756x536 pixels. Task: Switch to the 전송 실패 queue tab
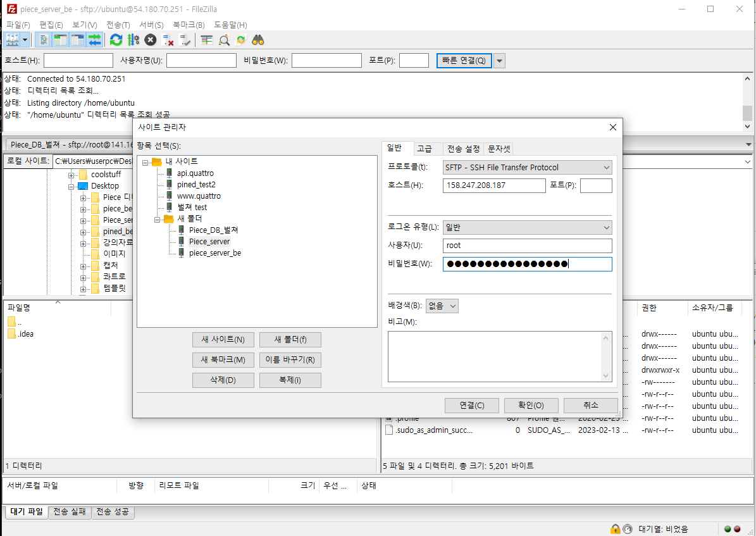tap(70, 511)
